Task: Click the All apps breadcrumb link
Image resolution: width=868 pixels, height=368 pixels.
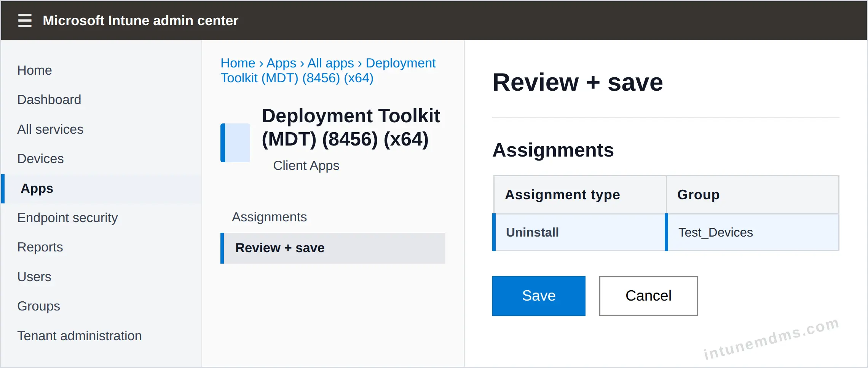Action: click(x=331, y=63)
